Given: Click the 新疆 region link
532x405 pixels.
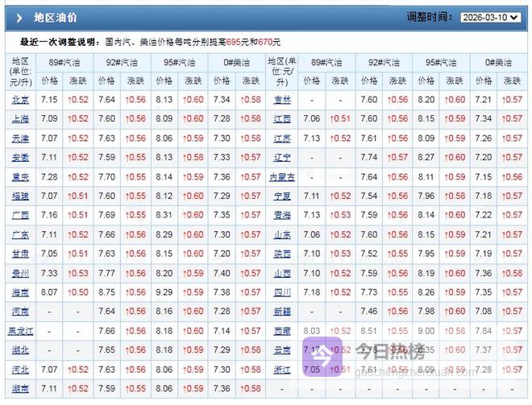Looking at the screenshot, I should tap(282, 312).
